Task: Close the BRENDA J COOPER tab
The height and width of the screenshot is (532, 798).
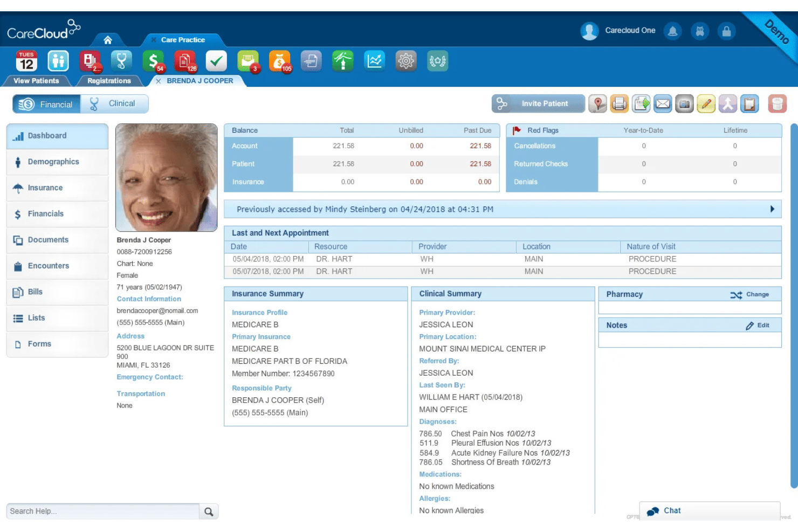Action: 159,81
